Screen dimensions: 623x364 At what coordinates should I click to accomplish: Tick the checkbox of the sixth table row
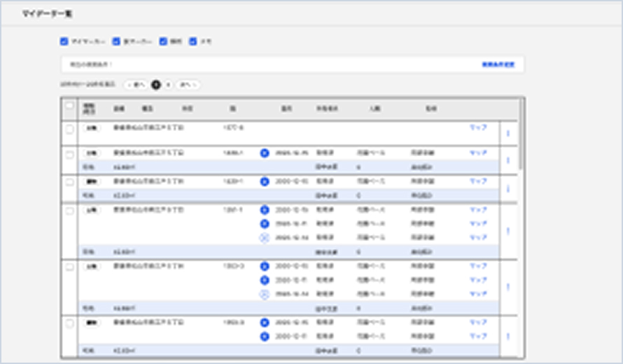(x=69, y=323)
